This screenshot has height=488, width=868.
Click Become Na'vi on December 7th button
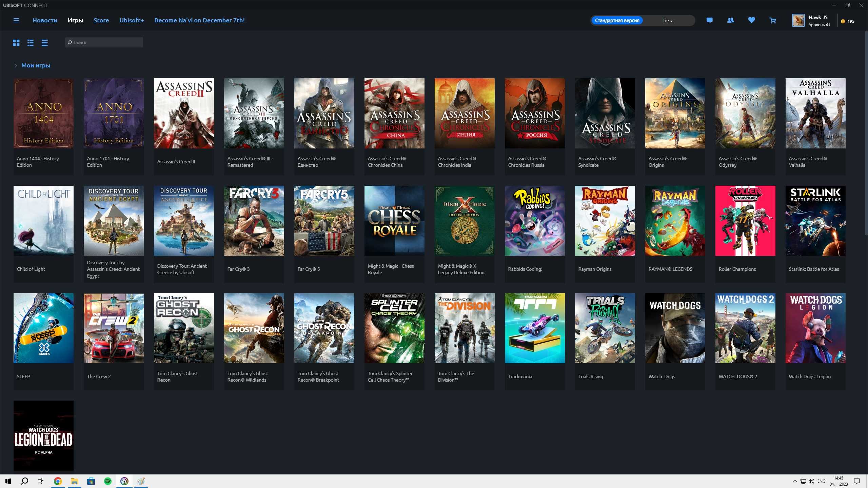[x=199, y=20]
